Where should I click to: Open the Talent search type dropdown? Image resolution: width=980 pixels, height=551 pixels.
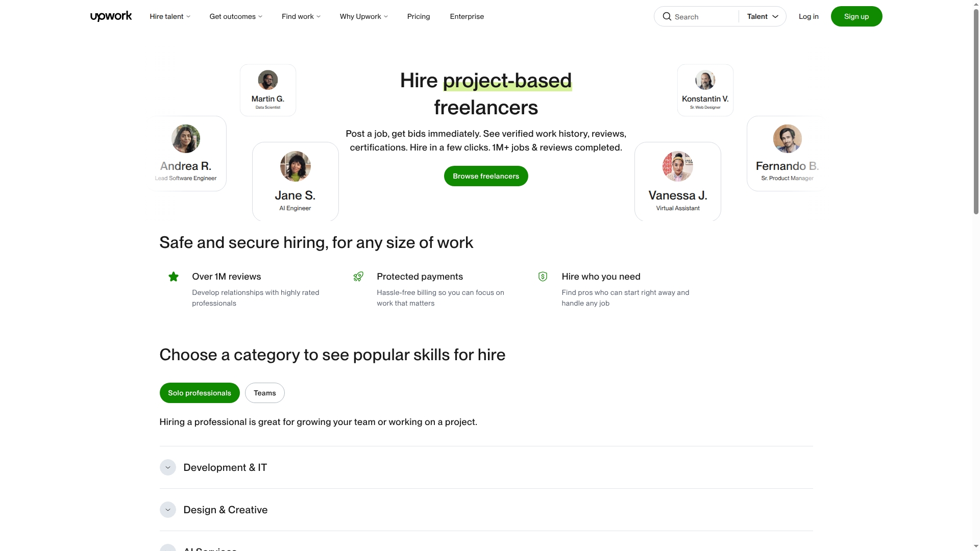coord(763,16)
